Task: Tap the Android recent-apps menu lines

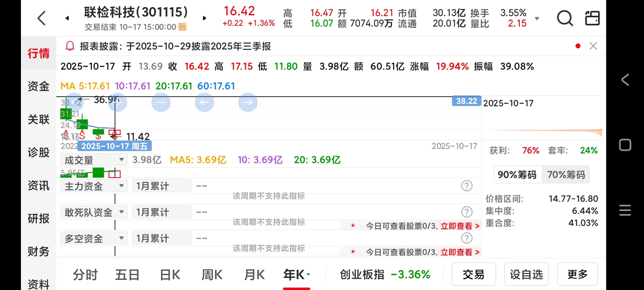Action: tap(625, 210)
